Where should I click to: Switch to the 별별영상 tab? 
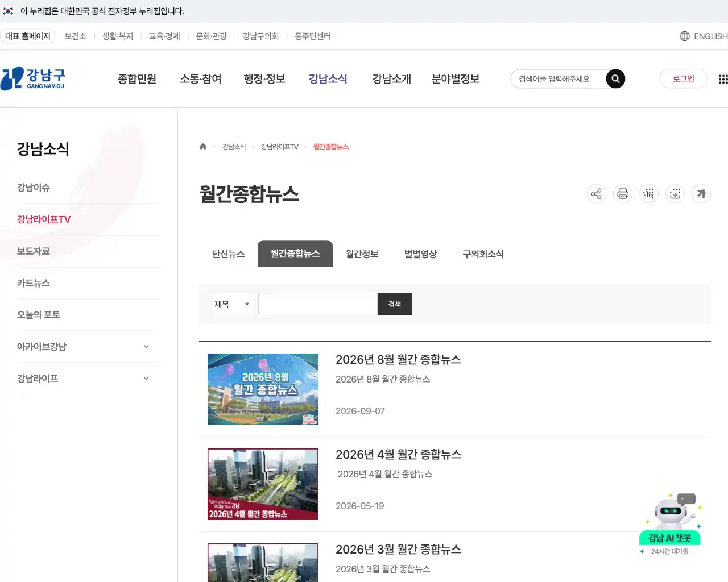click(421, 254)
